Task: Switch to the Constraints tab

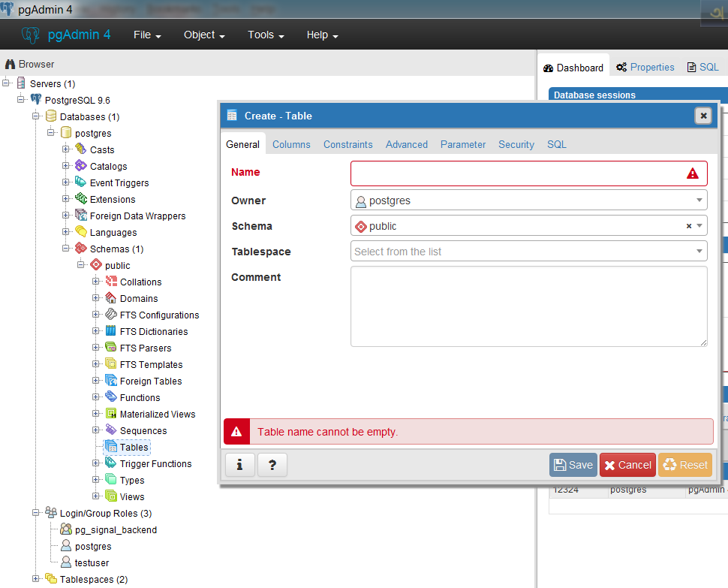Action: (x=347, y=144)
